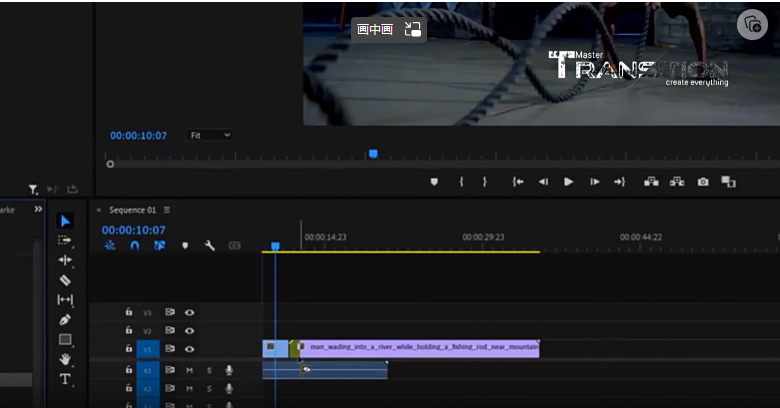Select the Track Select Forward tool
Viewport: 780px width, 408px height.
pos(65,240)
